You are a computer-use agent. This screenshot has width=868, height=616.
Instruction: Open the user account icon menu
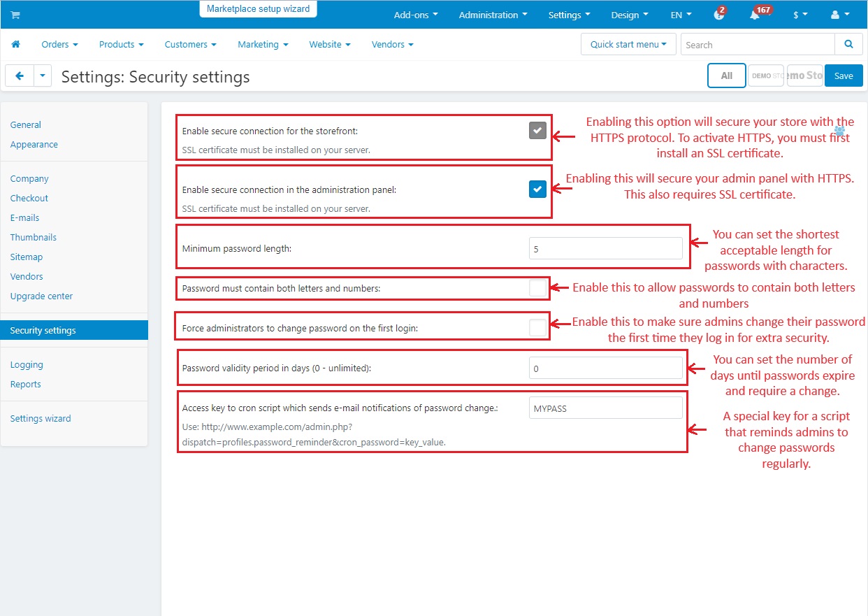click(839, 15)
